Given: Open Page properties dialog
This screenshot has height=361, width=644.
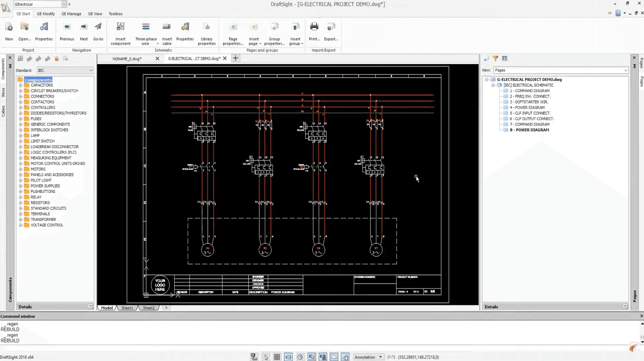Looking at the screenshot, I should (233, 27).
